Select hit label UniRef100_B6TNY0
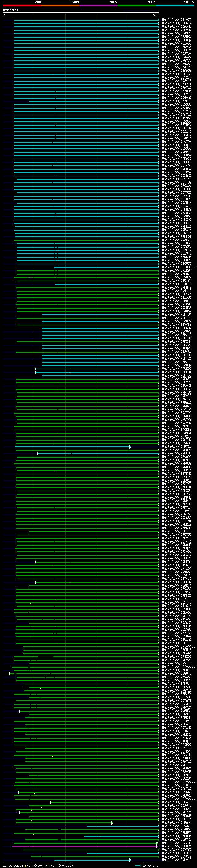 [177, 125]
